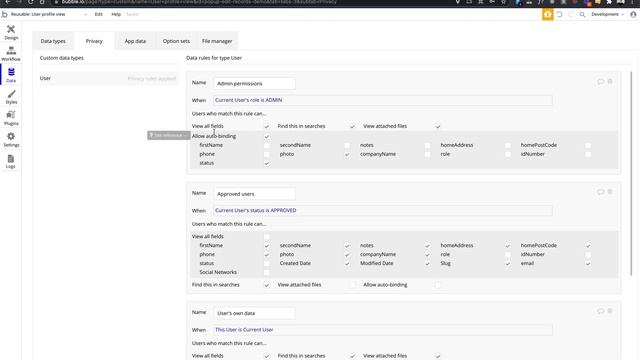Edit condition Current User's status is APPROVED
640x360 pixels.
click(383, 211)
